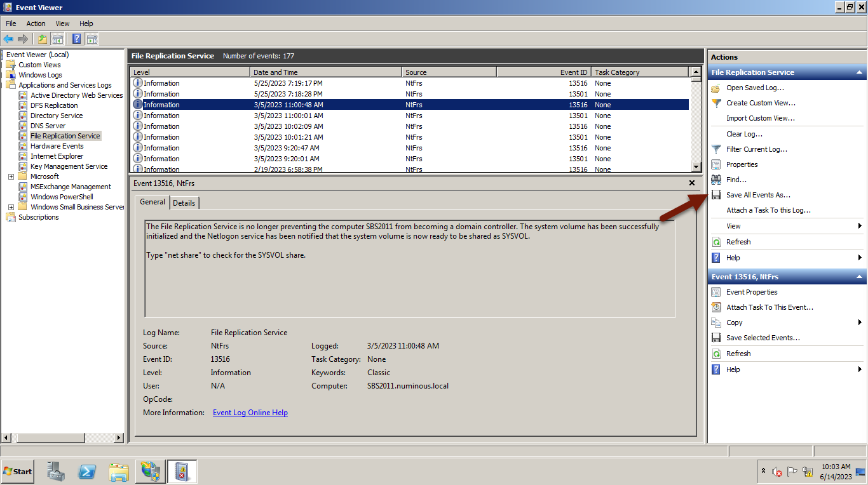868x485 pixels.
Task: Open Server Manager from taskbar
Action: click(56, 472)
